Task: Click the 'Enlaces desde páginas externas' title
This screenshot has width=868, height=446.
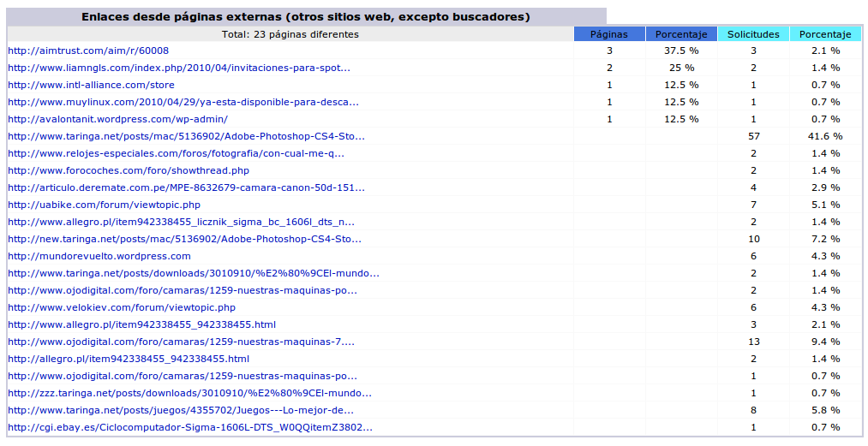Action: [x=306, y=17]
